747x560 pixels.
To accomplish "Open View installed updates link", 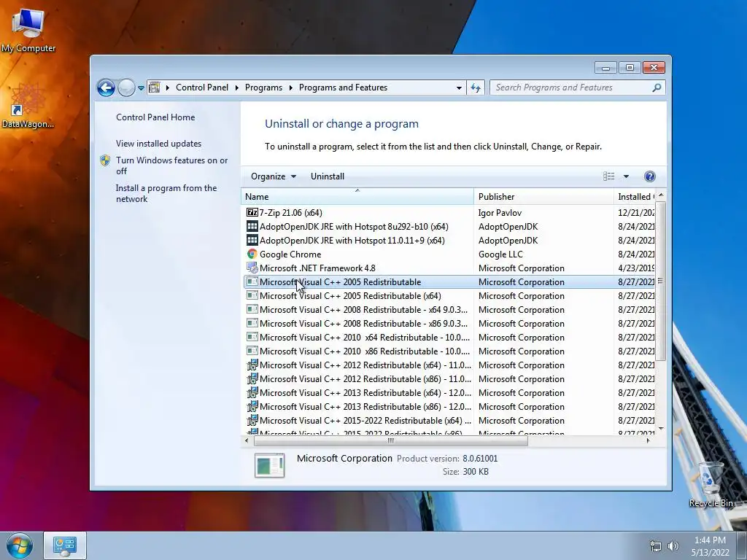I will point(158,144).
